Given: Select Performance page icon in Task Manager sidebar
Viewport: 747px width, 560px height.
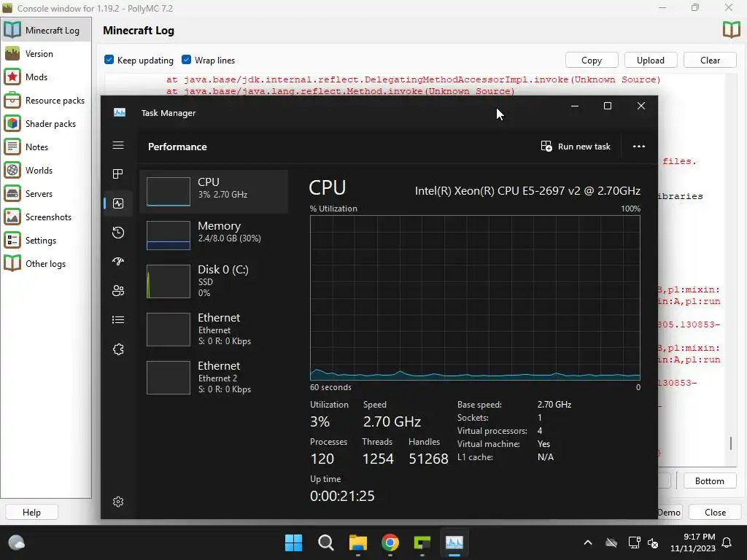Looking at the screenshot, I should tap(118, 203).
